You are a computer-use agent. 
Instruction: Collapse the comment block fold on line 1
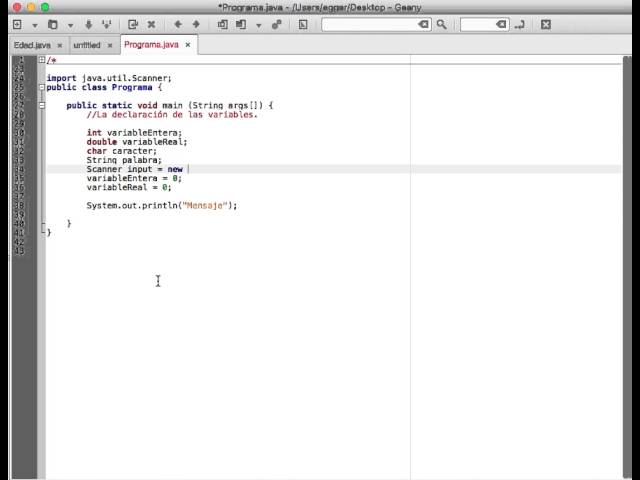(x=41, y=60)
